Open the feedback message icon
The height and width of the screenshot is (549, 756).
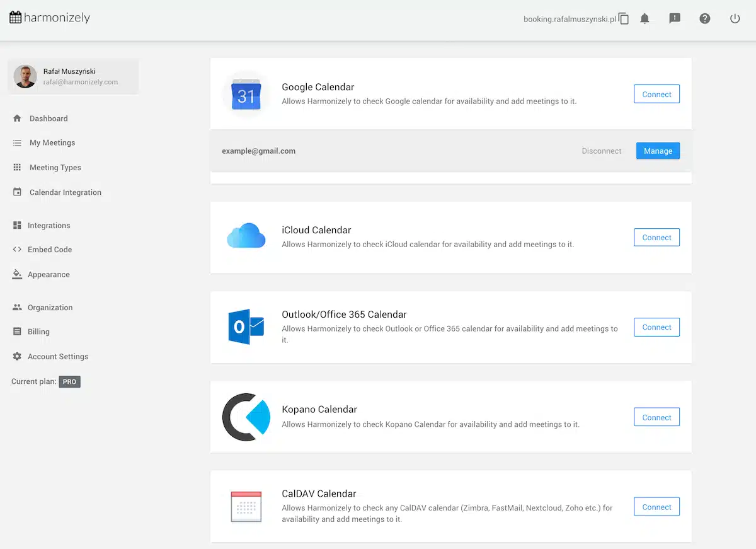point(675,19)
